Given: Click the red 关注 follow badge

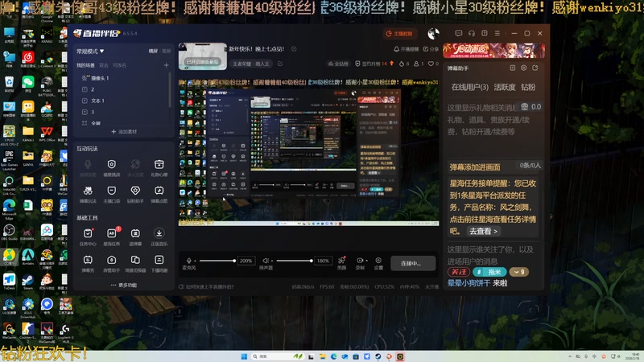Looking at the screenshot, I should tap(459, 272).
